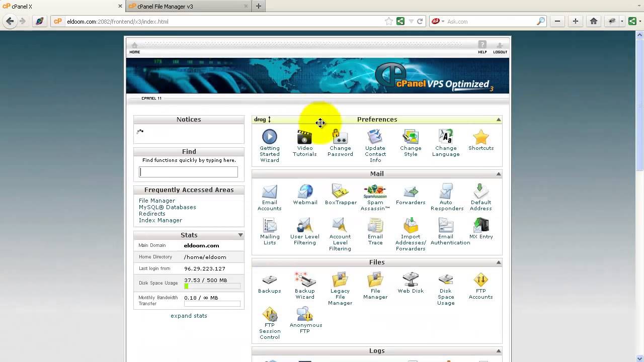Open FTP Accounts icon
Image resolution: width=644 pixels, height=362 pixels.
[x=481, y=280]
